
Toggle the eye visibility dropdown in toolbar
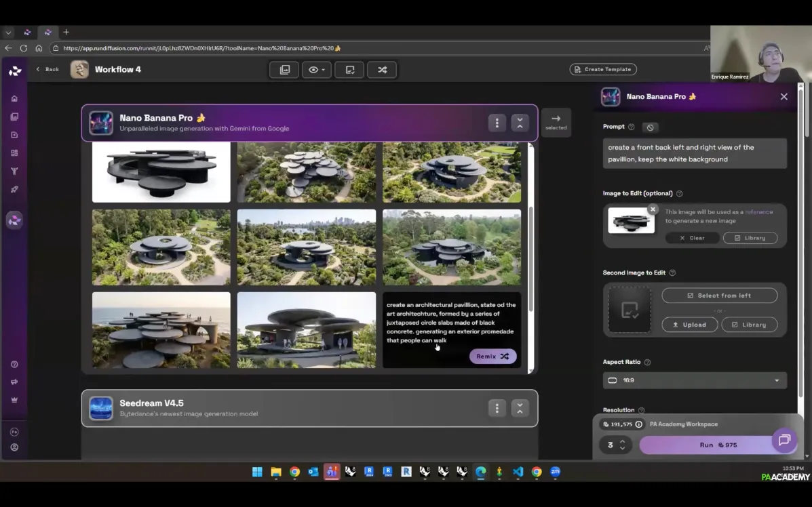pos(317,70)
